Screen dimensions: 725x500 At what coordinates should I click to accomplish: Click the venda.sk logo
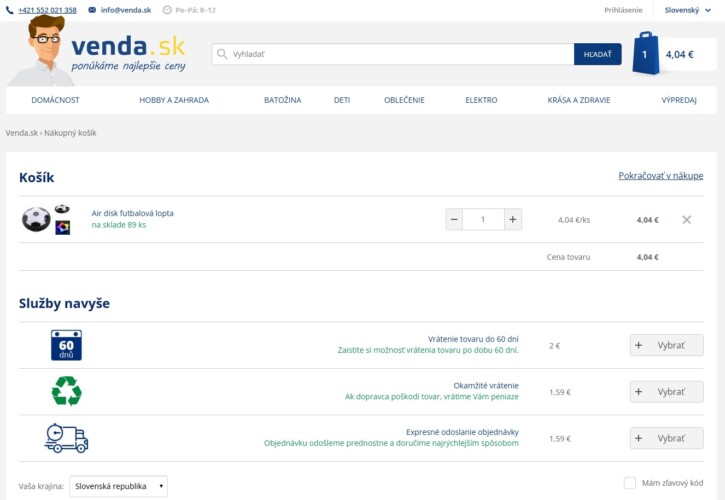pyautogui.click(x=128, y=53)
